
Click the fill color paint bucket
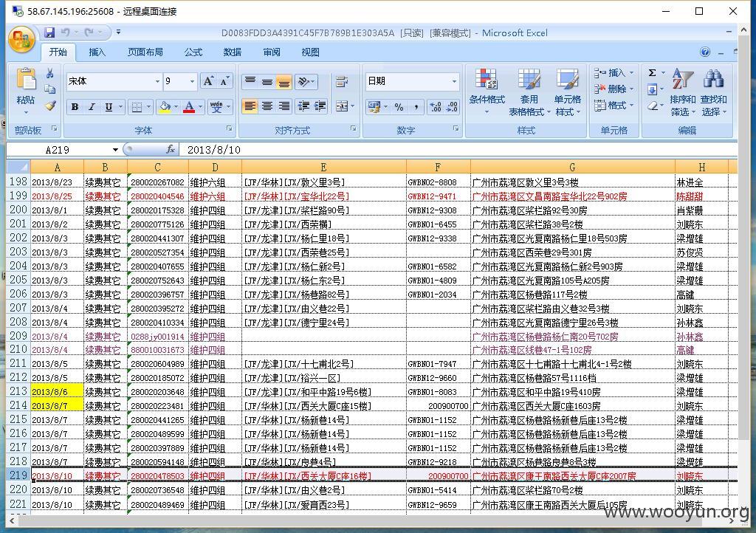(165, 107)
